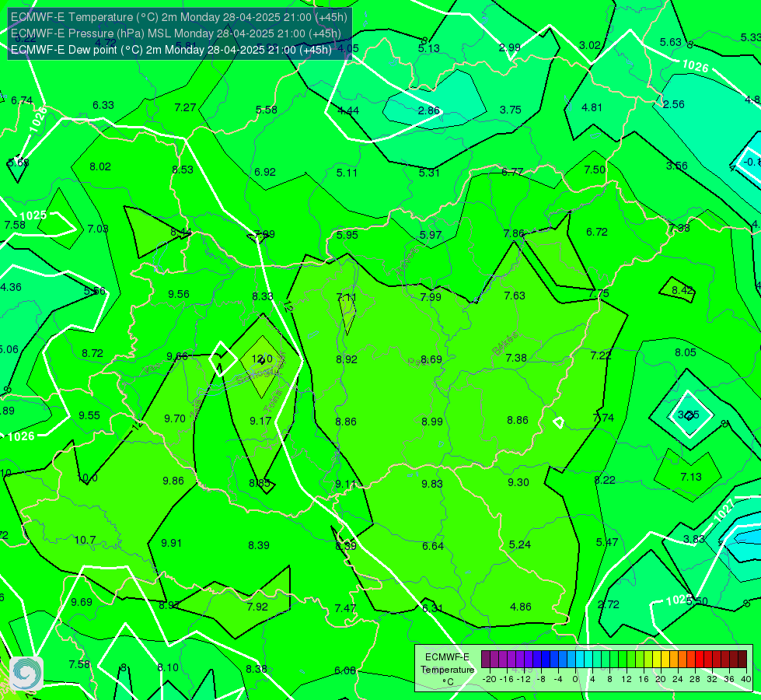Click the Békés county label
The height and width of the screenshot is (700, 761).
(x=504, y=344)
